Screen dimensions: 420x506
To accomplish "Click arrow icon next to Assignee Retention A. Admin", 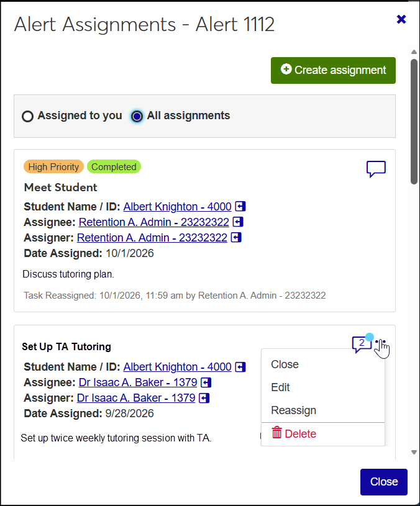I will click(x=238, y=222).
